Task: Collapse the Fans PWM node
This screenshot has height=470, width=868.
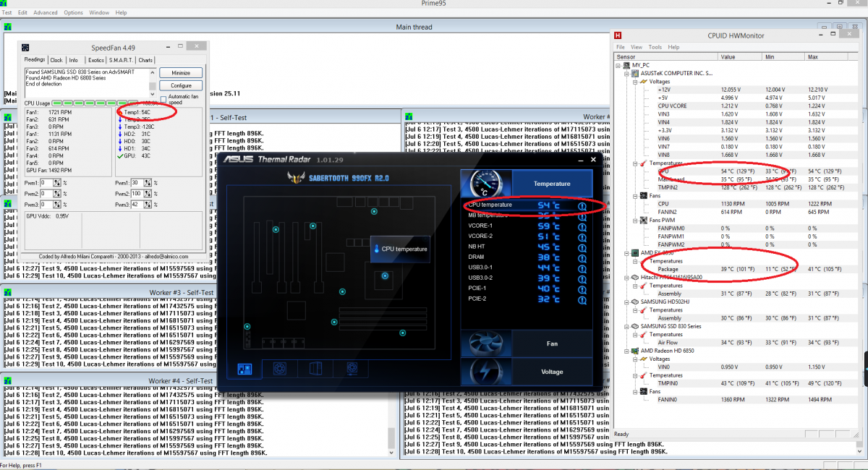Action: coord(634,220)
